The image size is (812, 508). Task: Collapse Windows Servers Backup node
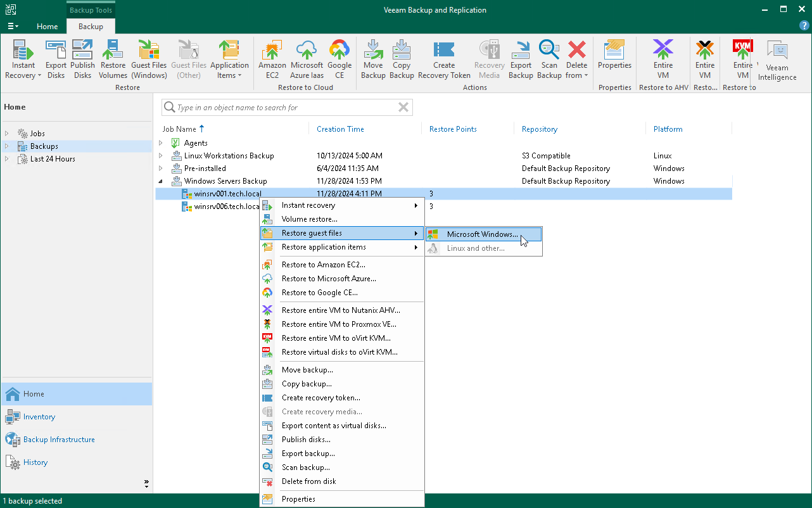pyautogui.click(x=161, y=181)
